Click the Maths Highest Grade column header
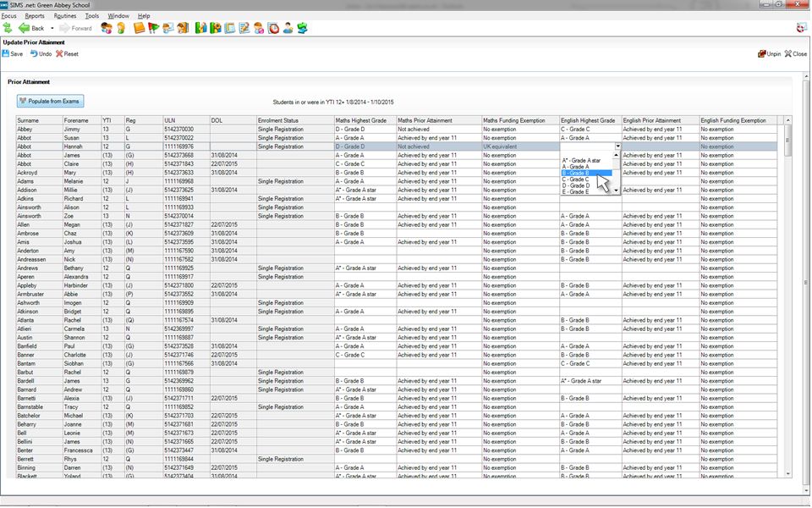The width and height of the screenshot is (812, 508). [x=365, y=120]
